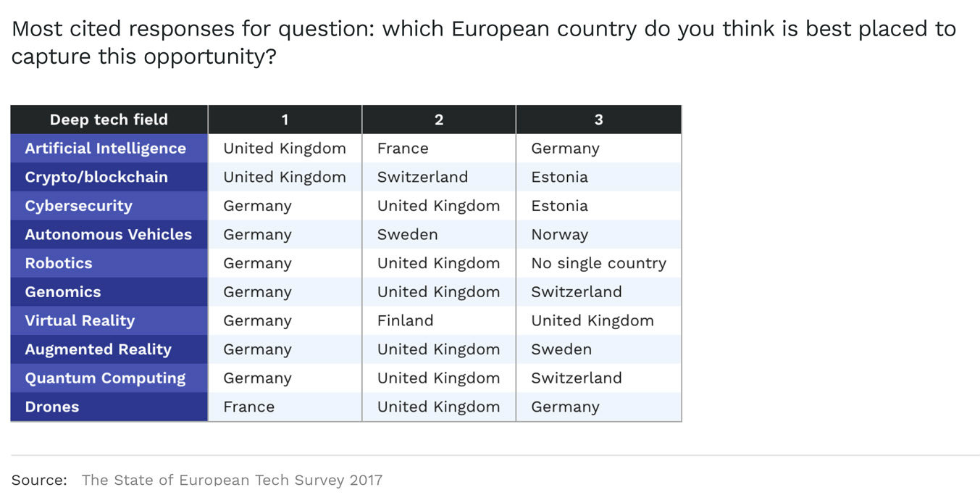980x503 pixels.
Task: Click the No single country cell
Action: click(x=599, y=263)
